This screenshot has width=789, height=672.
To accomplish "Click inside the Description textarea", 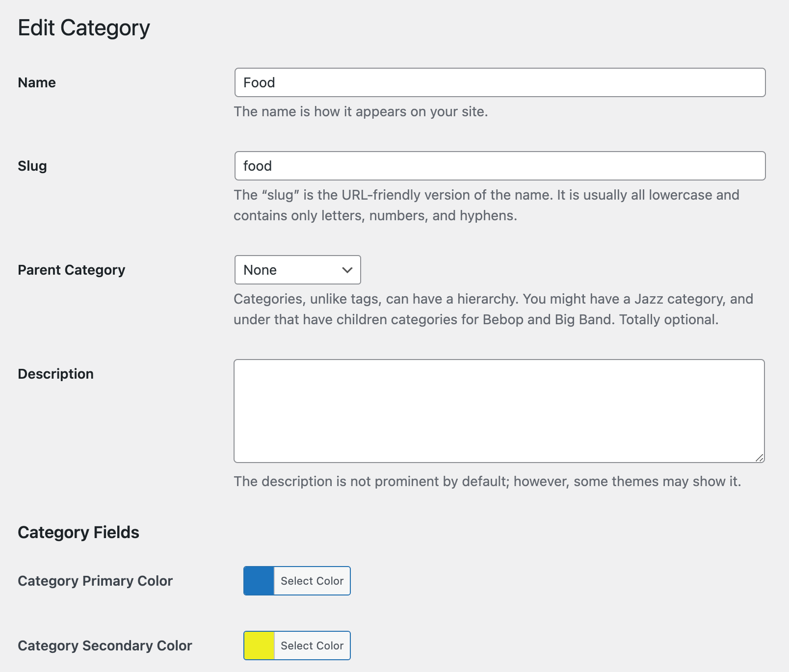I will click(x=499, y=411).
